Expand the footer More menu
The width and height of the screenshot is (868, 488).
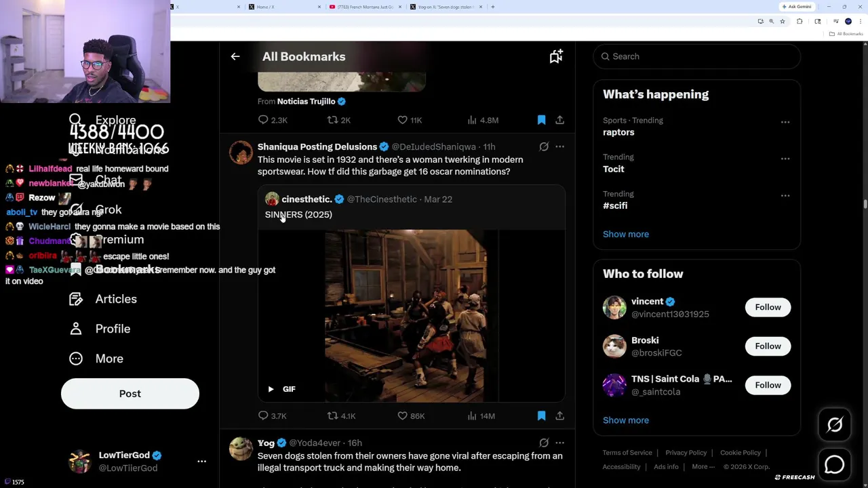(703, 467)
